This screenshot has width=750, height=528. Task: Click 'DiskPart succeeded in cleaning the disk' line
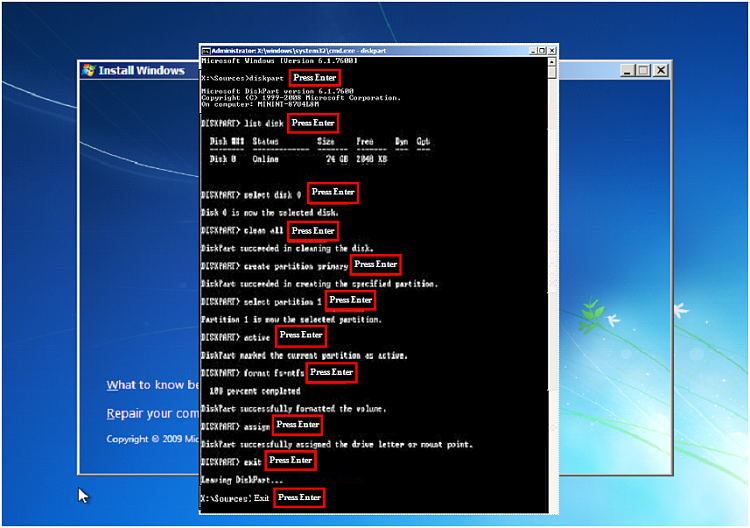(287, 249)
